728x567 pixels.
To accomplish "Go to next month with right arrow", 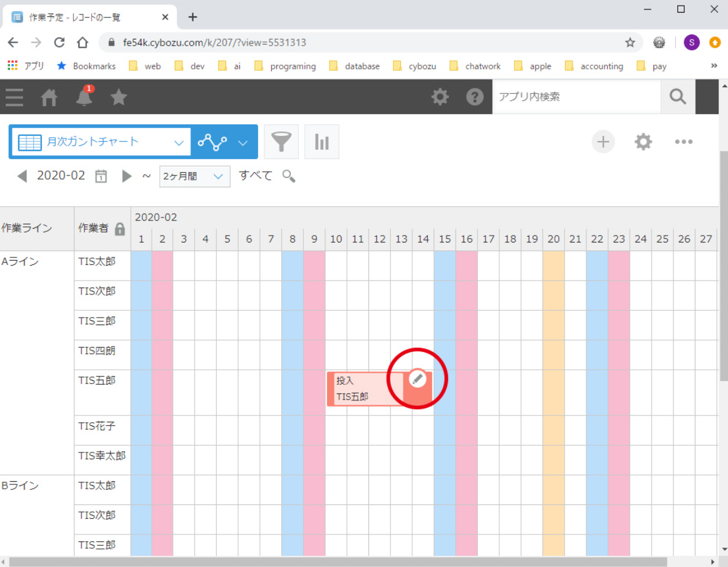I will coord(127,176).
